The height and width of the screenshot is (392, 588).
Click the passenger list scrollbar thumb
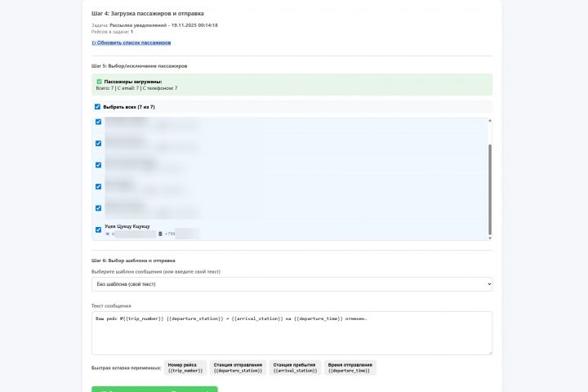[x=490, y=189]
